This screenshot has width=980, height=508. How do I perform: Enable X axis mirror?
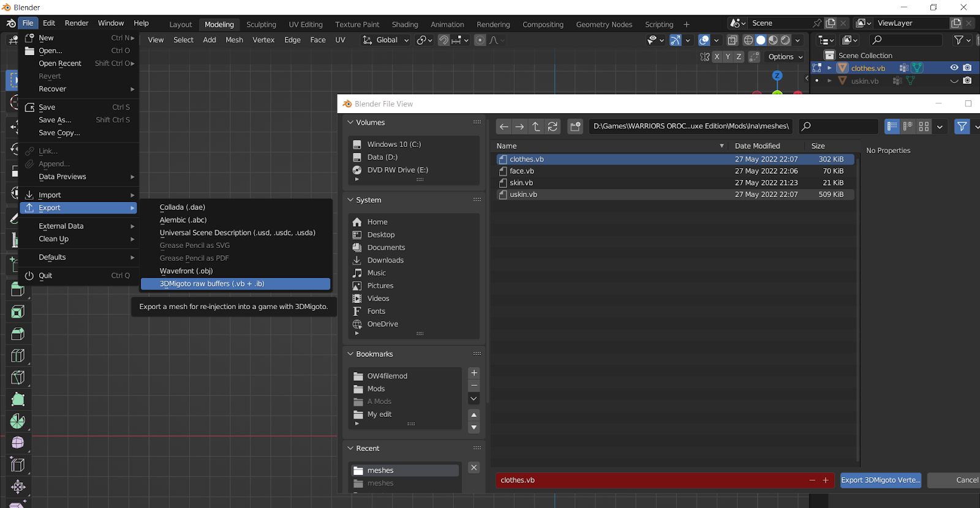point(717,56)
